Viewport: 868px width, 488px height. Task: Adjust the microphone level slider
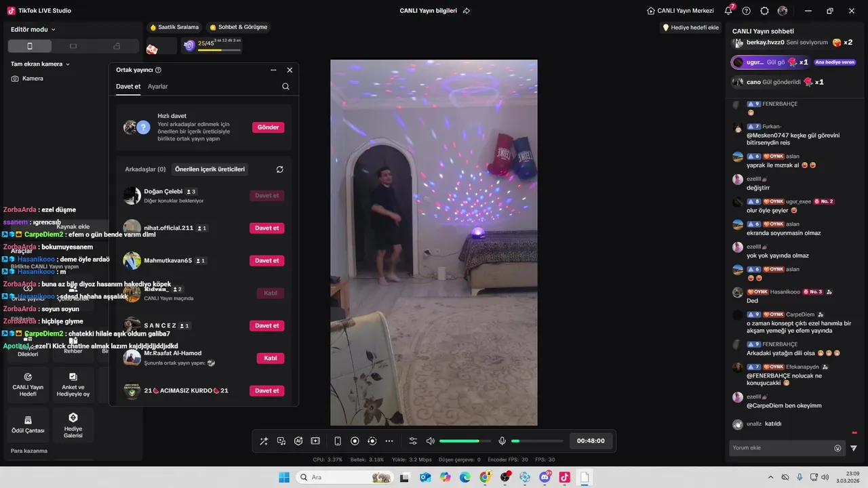537,441
